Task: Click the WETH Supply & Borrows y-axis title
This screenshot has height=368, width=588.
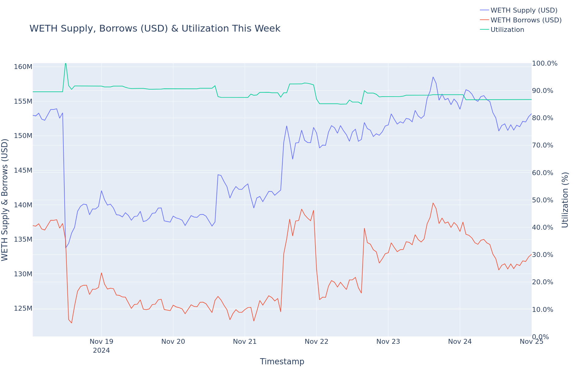Action: [5, 200]
